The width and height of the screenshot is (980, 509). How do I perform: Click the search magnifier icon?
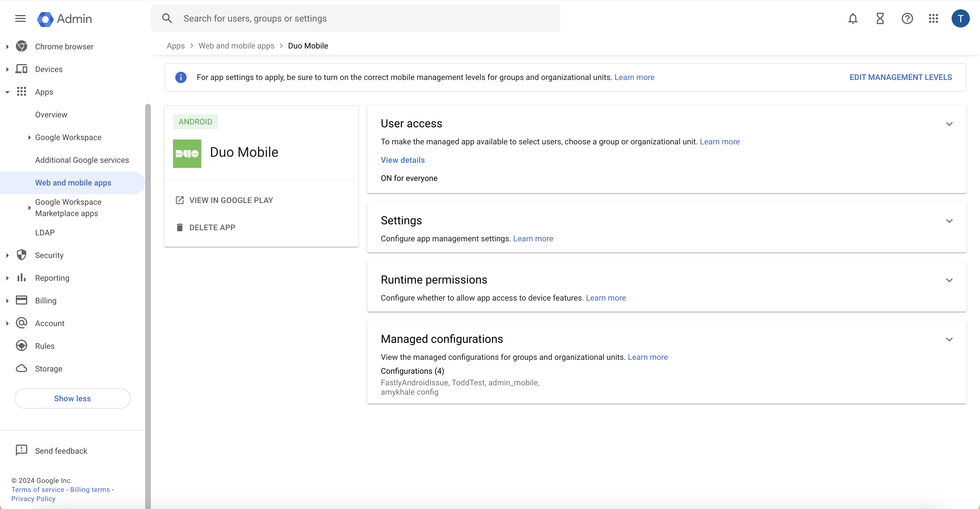167,18
